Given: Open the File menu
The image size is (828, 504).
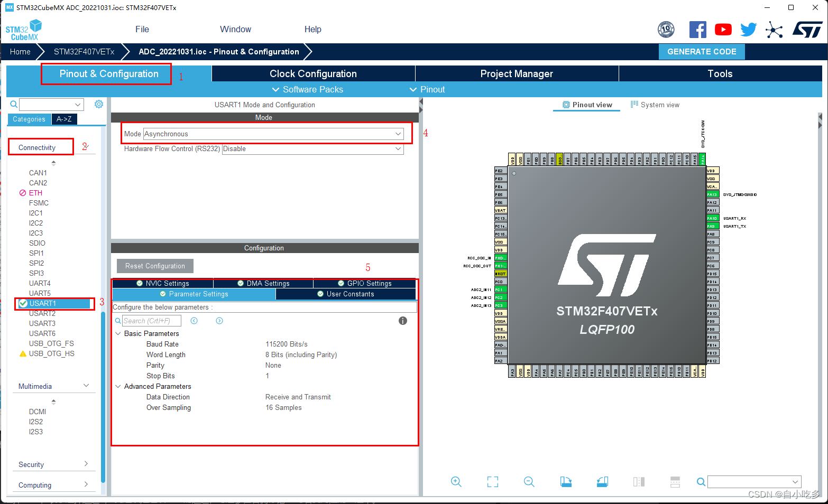Looking at the screenshot, I should point(142,30).
